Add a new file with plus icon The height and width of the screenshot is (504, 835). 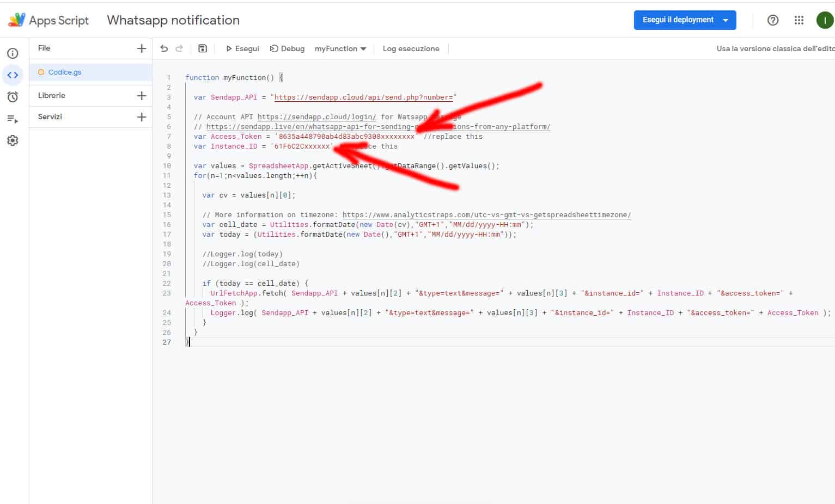[142, 48]
